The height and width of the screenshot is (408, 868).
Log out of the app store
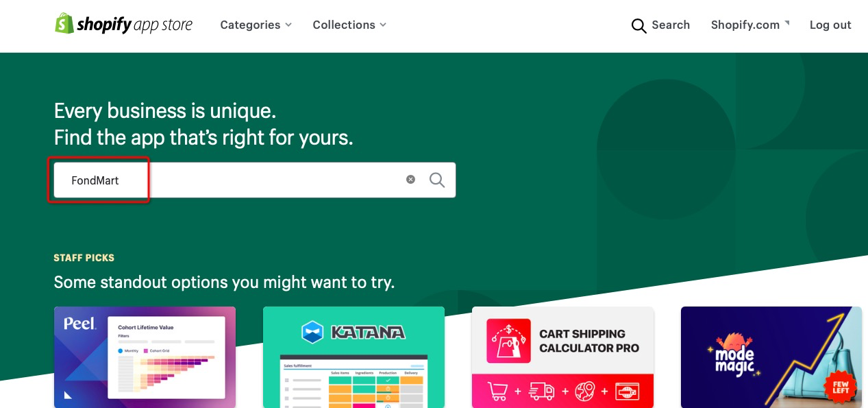(830, 25)
